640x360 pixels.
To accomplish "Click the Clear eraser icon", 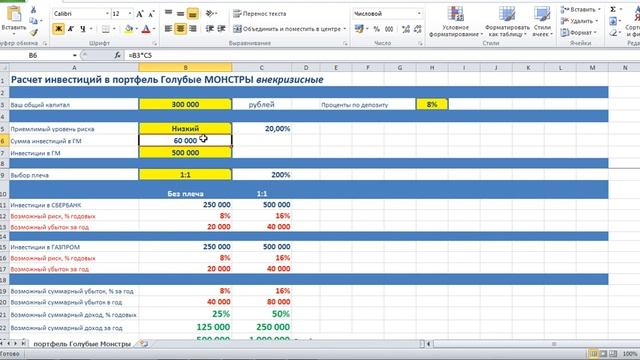I will coord(613,32).
